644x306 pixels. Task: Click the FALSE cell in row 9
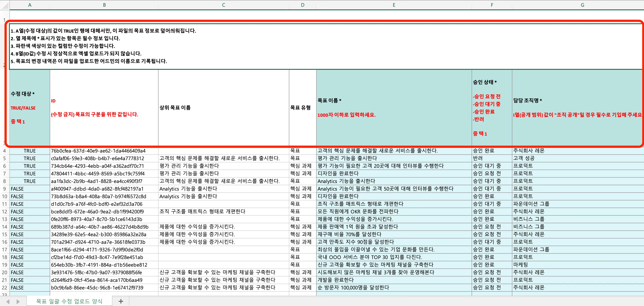pos(30,189)
